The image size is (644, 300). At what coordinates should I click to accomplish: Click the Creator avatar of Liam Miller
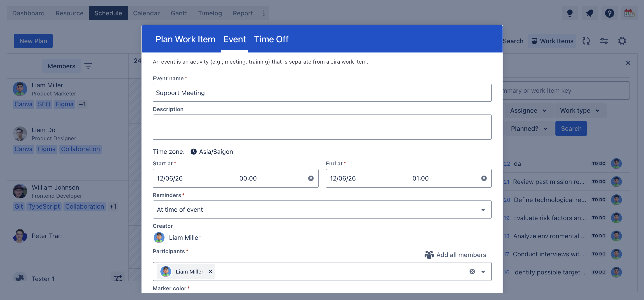coord(159,238)
